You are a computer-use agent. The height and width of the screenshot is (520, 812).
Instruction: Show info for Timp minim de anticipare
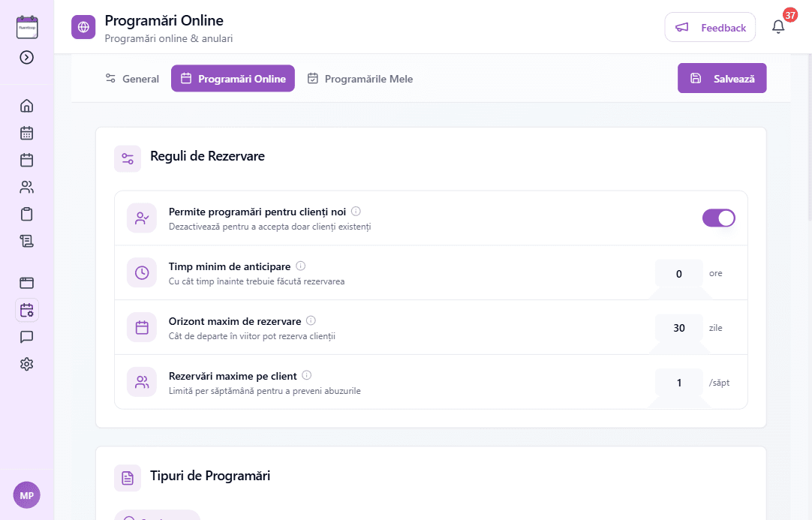coord(300,266)
